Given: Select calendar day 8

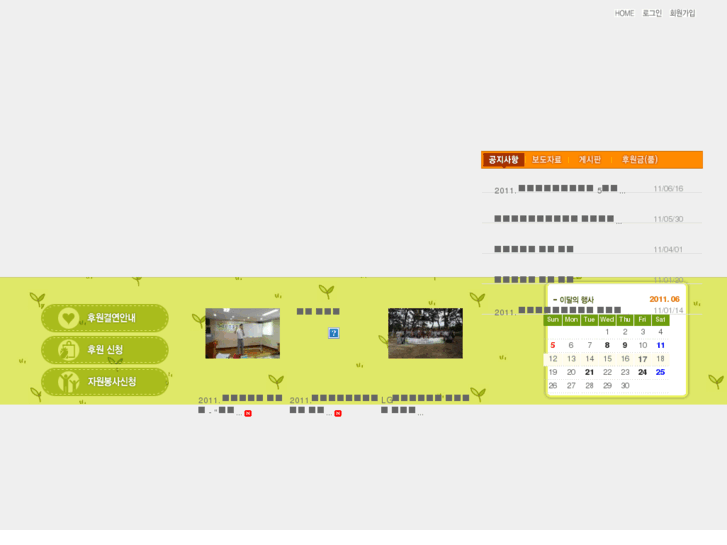Looking at the screenshot, I should 607,345.
